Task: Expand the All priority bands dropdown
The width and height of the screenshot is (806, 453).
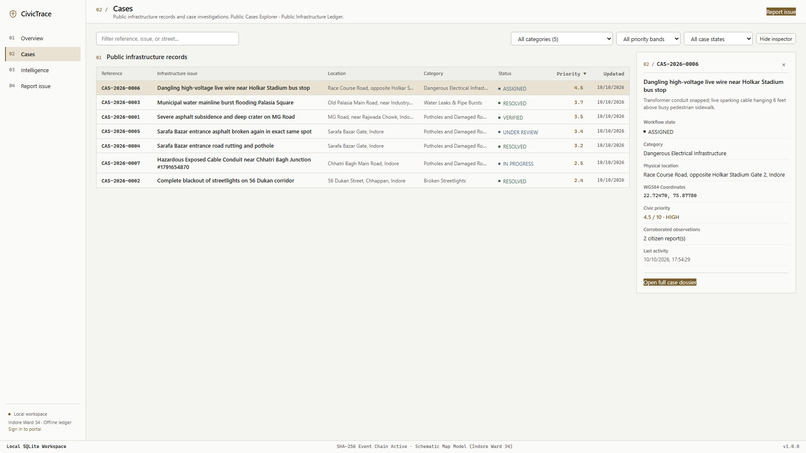Action: coord(648,39)
